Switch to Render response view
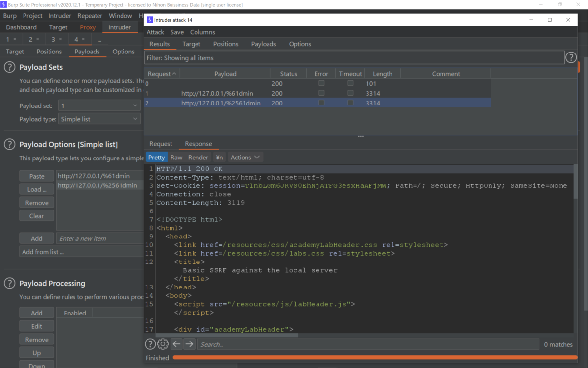The image size is (588, 368). tap(198, 158)
